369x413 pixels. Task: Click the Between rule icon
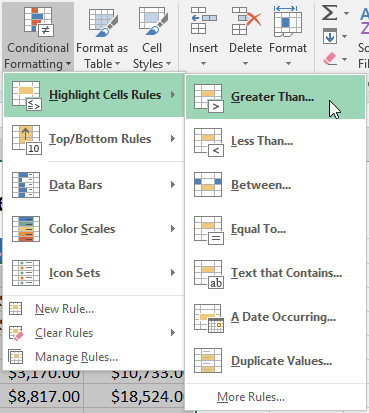[x=208, y=185]
